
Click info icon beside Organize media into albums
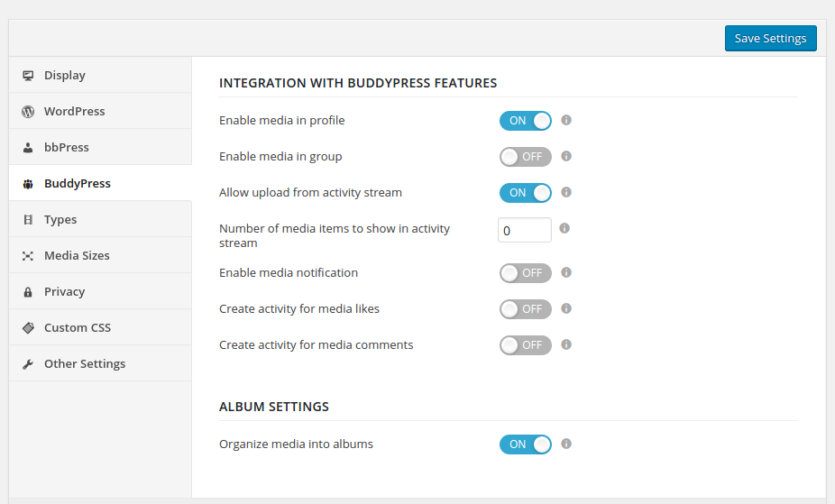tap(566, 444)
